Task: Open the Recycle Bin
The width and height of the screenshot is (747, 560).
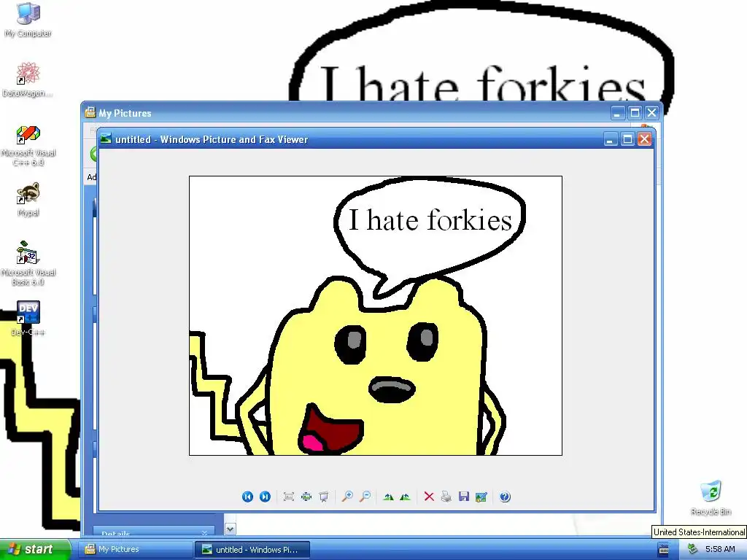Action: tap(711, 498)
